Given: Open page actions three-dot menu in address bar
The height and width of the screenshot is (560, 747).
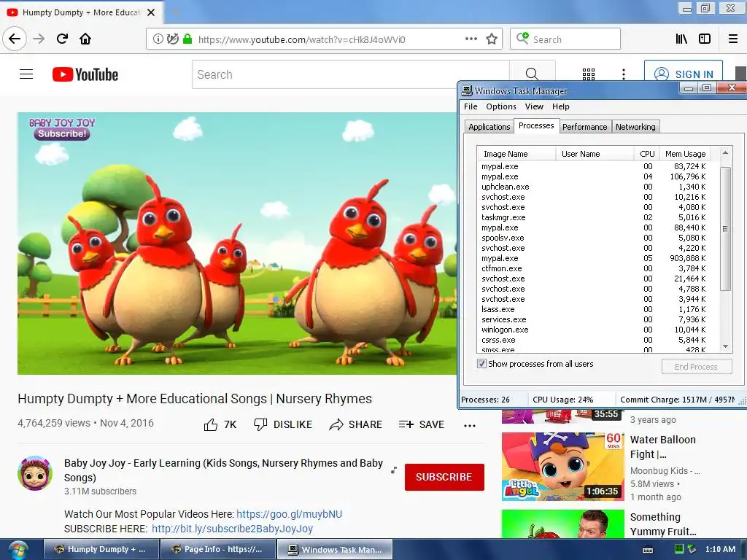Looking at the screenshot, I should pos(471,39).
